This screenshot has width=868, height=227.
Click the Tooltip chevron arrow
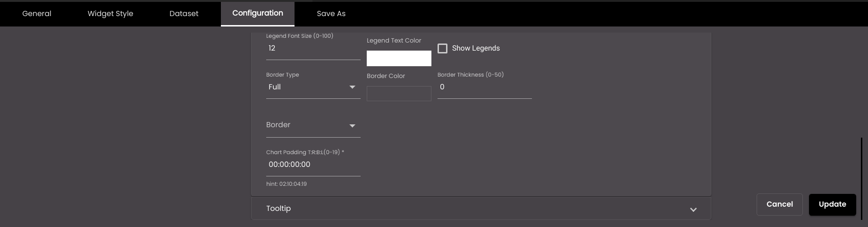(693, 210)
